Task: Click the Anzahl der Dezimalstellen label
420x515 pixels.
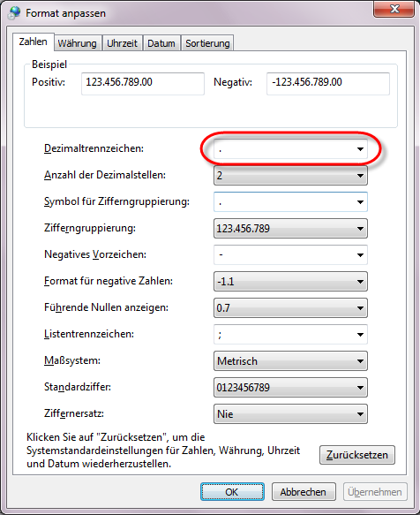Action: click(x=105, y=175)
